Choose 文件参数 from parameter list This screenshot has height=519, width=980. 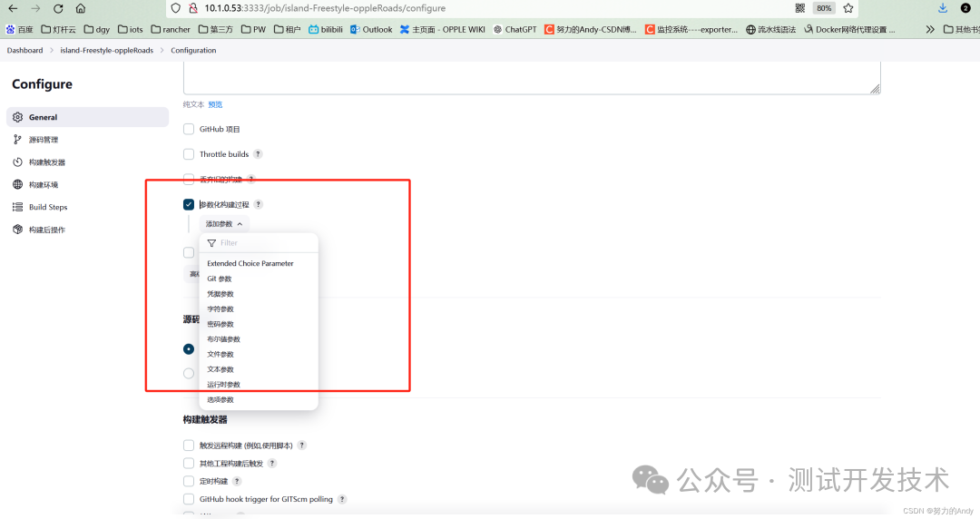tap(259, 354)
